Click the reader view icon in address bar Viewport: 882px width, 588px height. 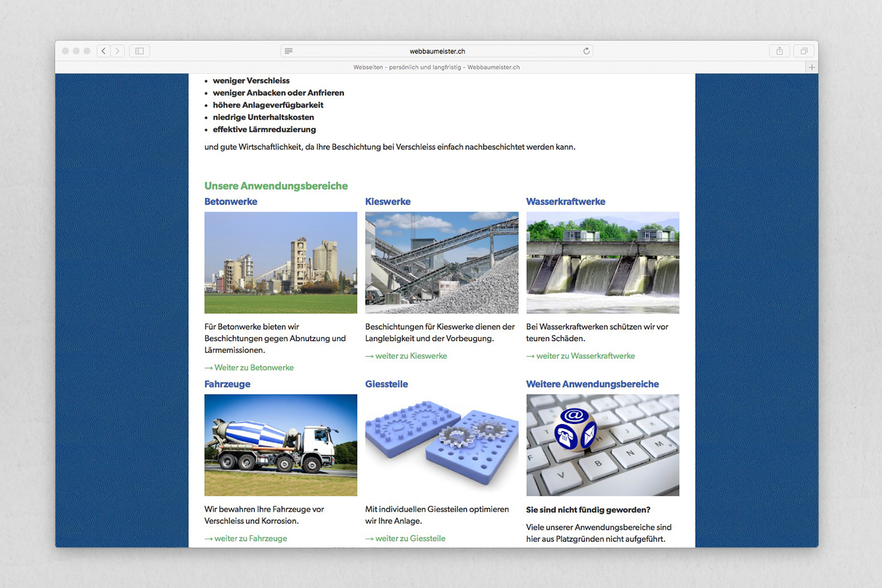coord(289,51)
